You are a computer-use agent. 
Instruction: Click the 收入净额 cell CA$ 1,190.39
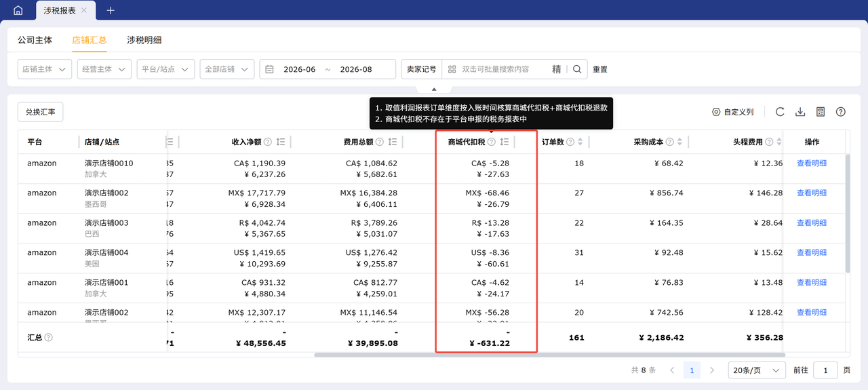click(260, 163)
